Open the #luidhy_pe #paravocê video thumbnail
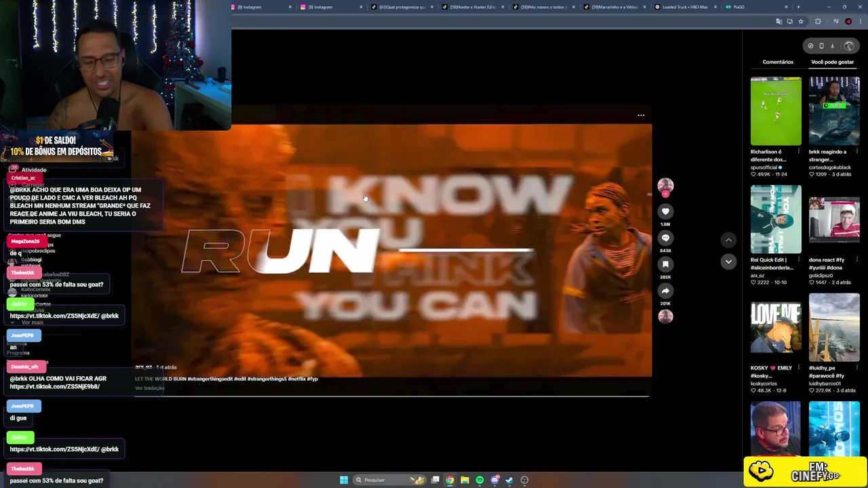The height and width of the screenshot is (488, 868). (x=834, y=327)
